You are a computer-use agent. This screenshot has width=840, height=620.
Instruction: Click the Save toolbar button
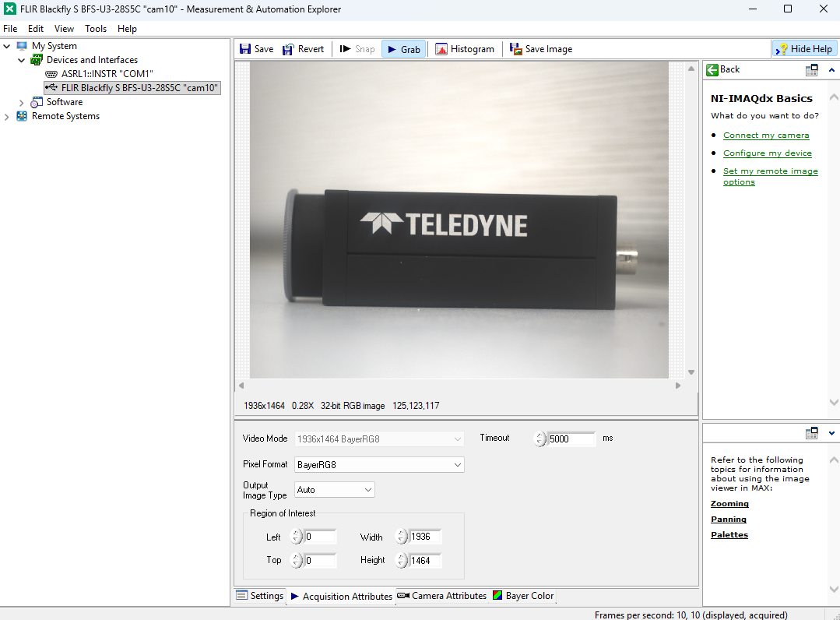click(256, 49)
